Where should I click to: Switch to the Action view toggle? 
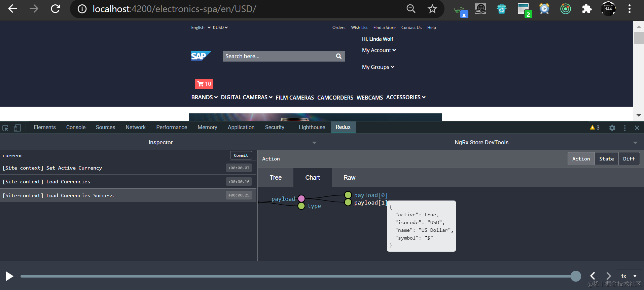pyautogui.click(x=581, y=159)
